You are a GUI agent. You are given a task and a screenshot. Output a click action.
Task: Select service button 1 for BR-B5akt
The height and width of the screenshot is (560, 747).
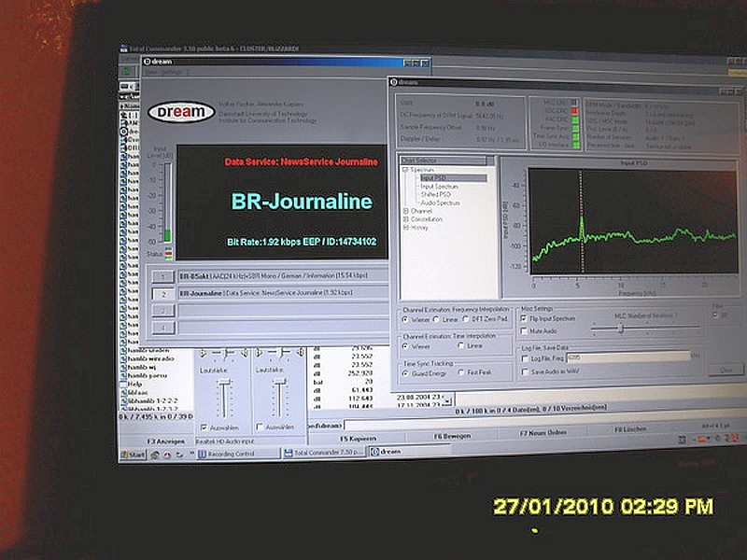tap(163, 276)
